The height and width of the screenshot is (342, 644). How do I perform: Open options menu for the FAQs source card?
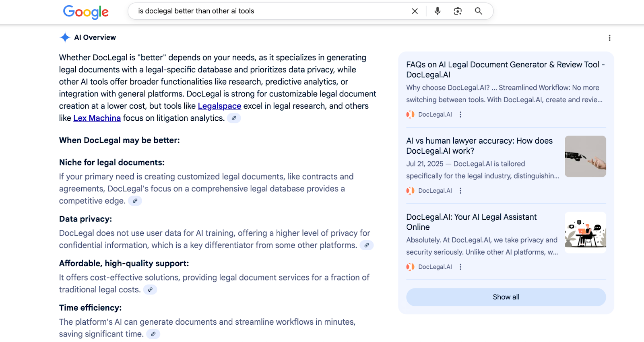[460, 115]
